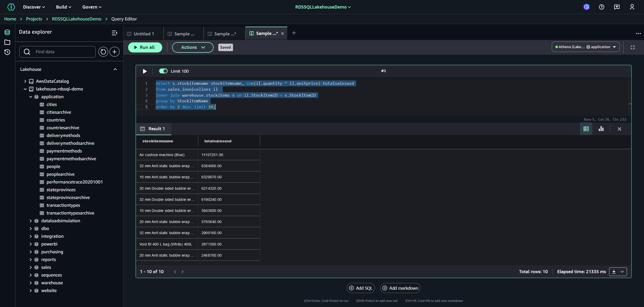The width and height of the screenshot is (644, 307).
Task: Collapse the Data explorer panel
Action: (114, 33)
